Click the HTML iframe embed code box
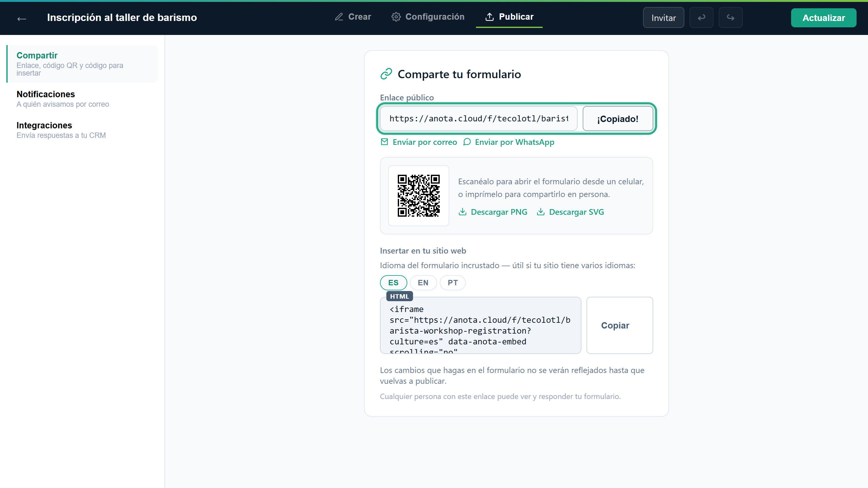868x488 pixels. point(480,325)
